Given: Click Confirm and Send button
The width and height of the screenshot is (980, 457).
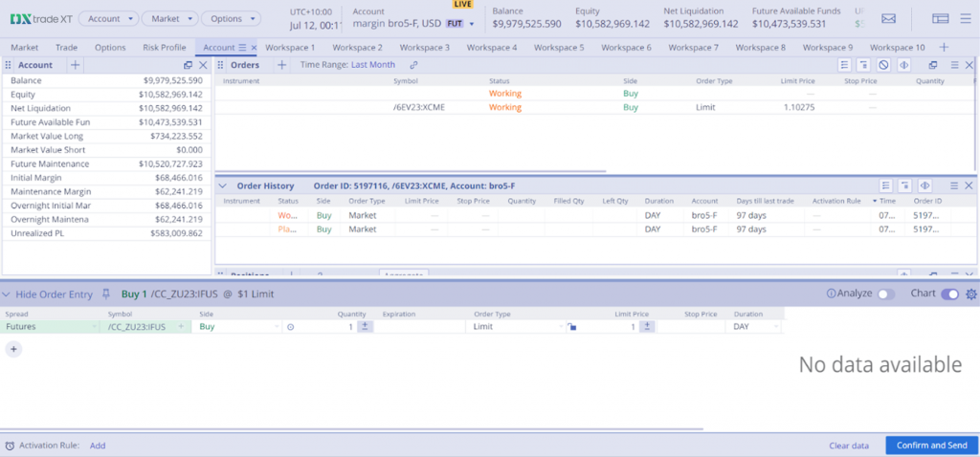Looking at the screenshot, I should [x=931, y=446].
